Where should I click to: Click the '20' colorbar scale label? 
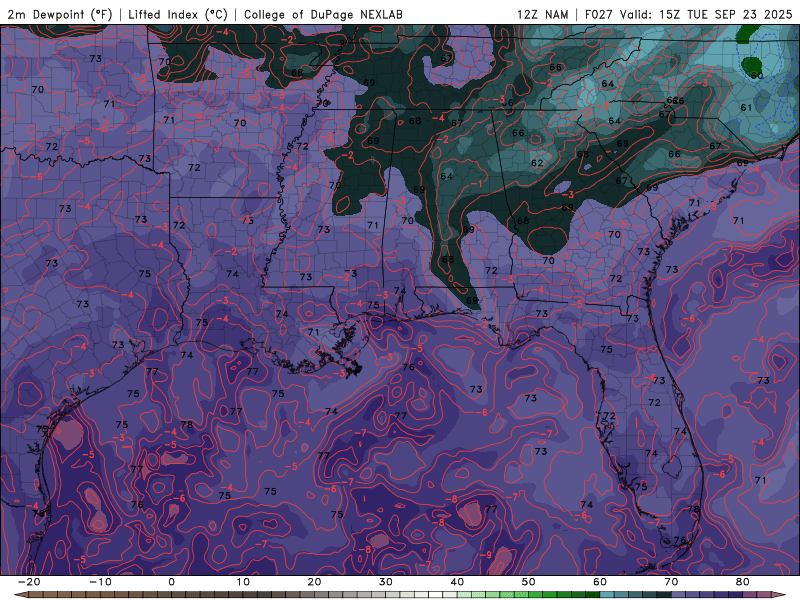click(x=314, y=582)
